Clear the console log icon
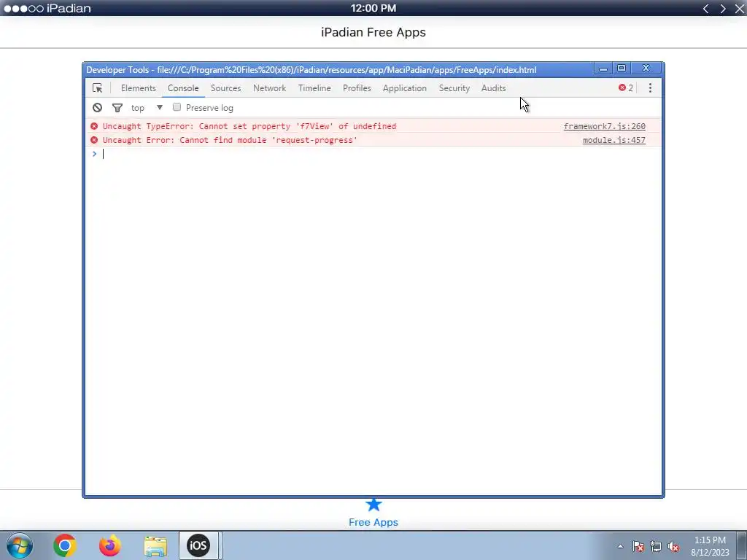 point(97,108)
